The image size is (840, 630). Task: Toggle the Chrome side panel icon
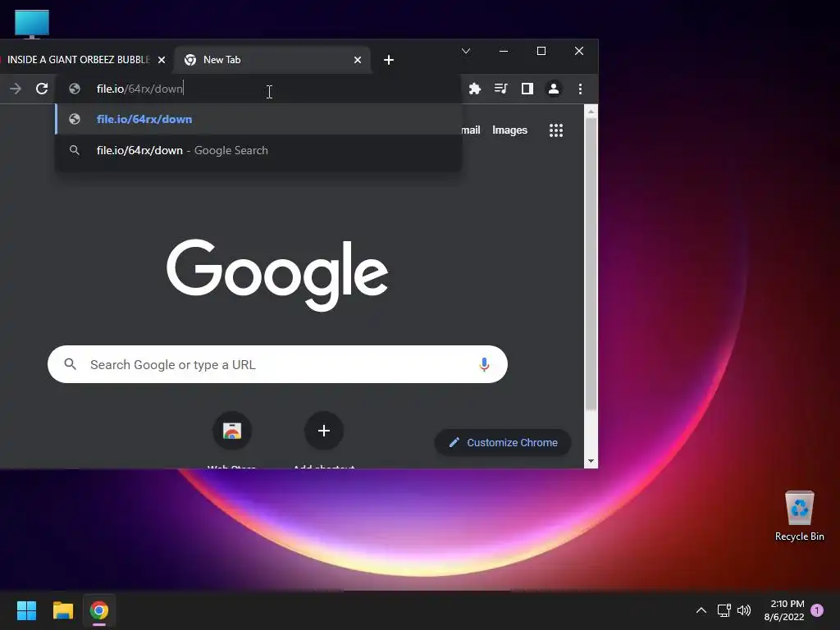point(527,89)
